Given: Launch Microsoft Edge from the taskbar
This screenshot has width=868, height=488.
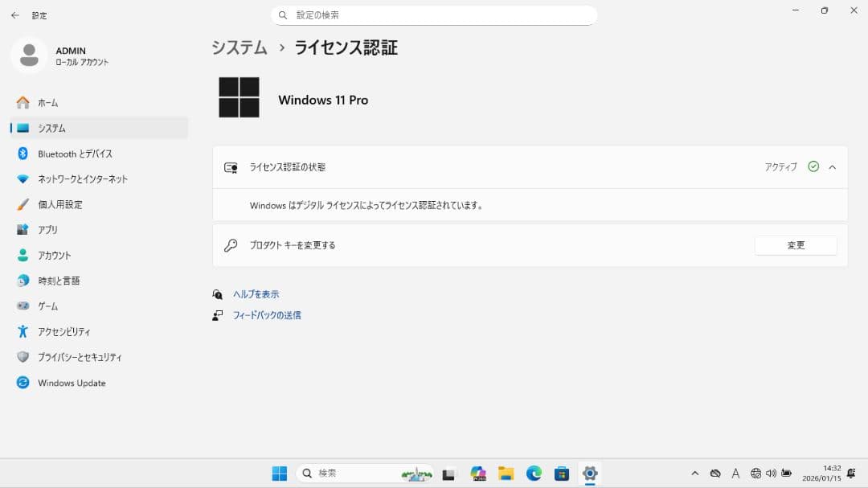Looking at the screenshot, I should (534, 474).
